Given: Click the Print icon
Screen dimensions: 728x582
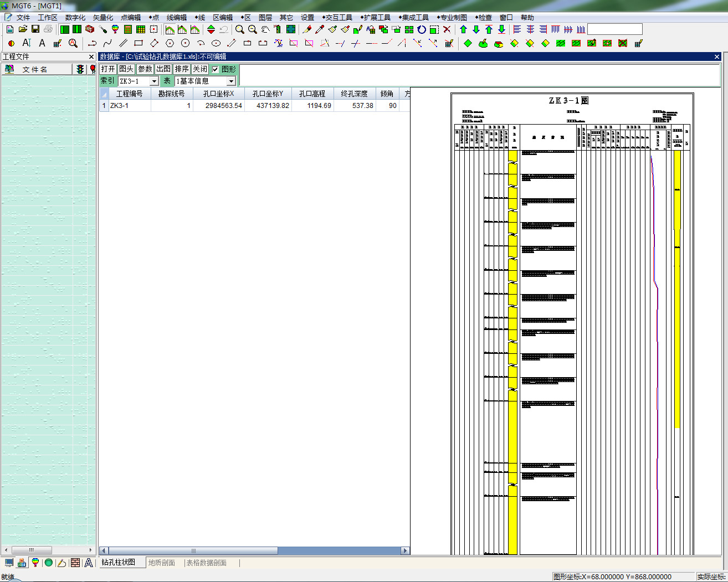Looking at the screenshot, I should (48, 29).
